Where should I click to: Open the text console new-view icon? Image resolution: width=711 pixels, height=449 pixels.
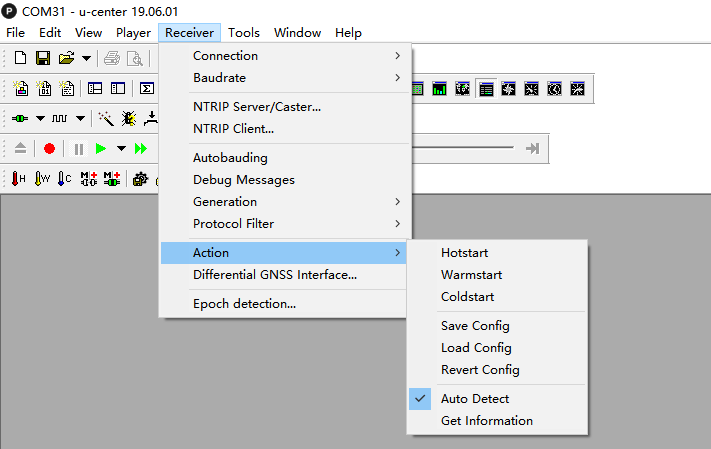(x=67, y=88)
